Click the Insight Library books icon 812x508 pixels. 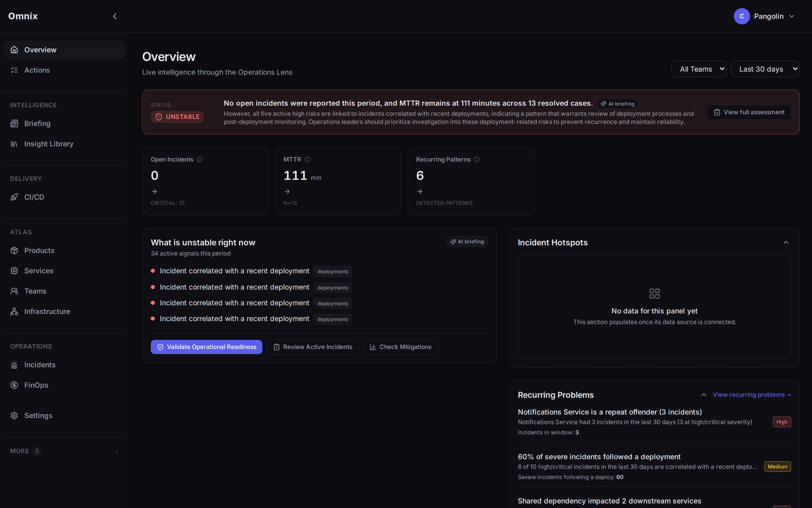14,144
